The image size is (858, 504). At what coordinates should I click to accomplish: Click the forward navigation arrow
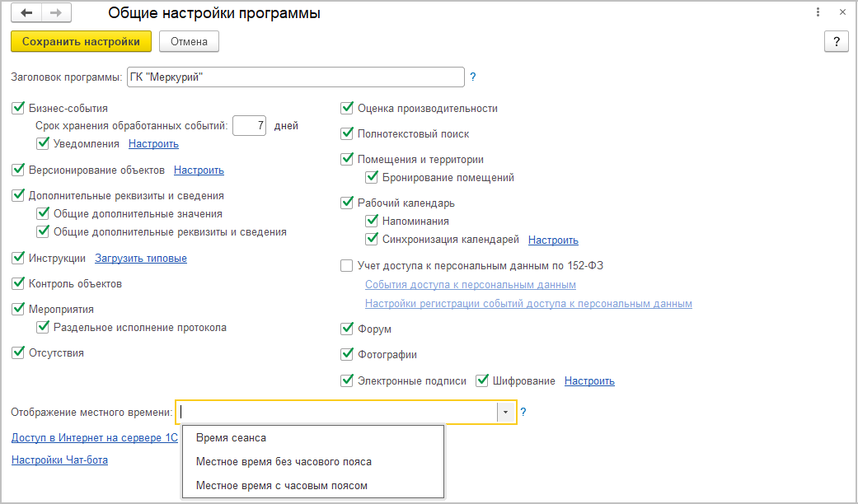pos(56,13)
